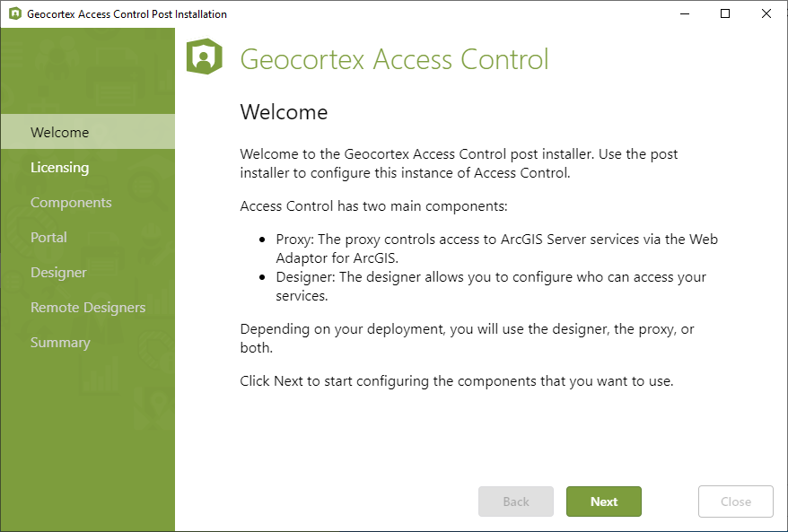This screenshot has width=788, height=532.
Task: Click 'Depending on your deployment' paragraph
Action: (468, 338)
